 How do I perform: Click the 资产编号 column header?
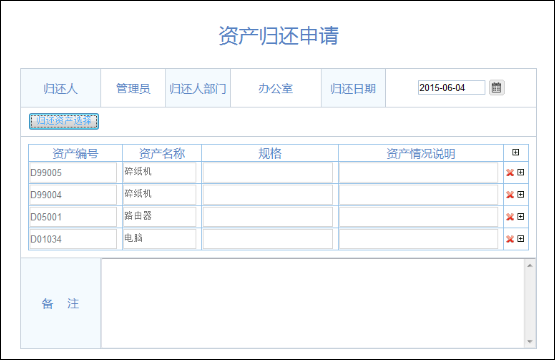coord(75,154)
